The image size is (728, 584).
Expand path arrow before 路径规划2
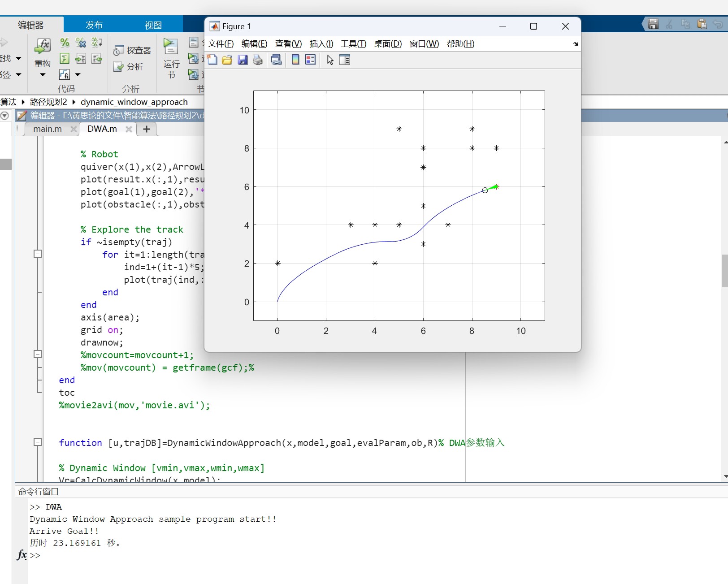[x=23, y=102]
